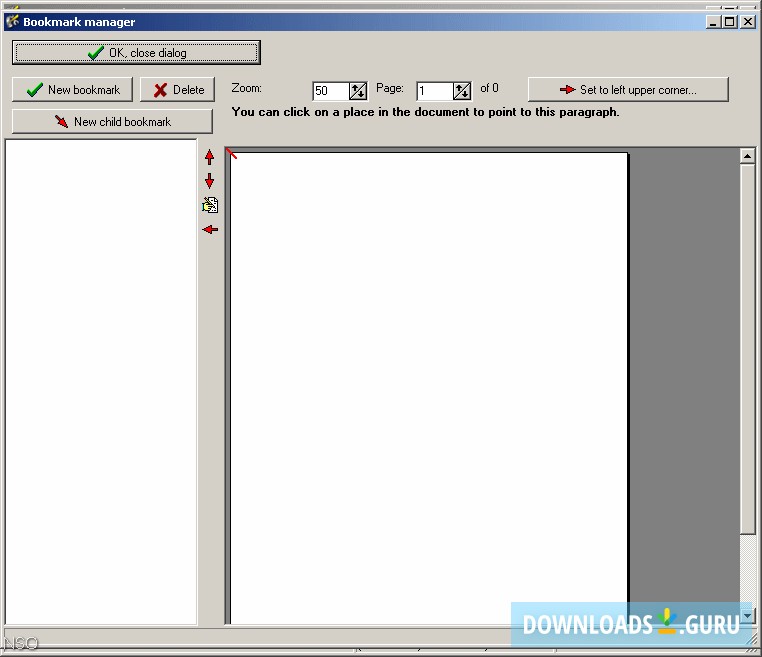
Task: Move bookmark up with red up arrow
Action: click(x=209, y=157)
